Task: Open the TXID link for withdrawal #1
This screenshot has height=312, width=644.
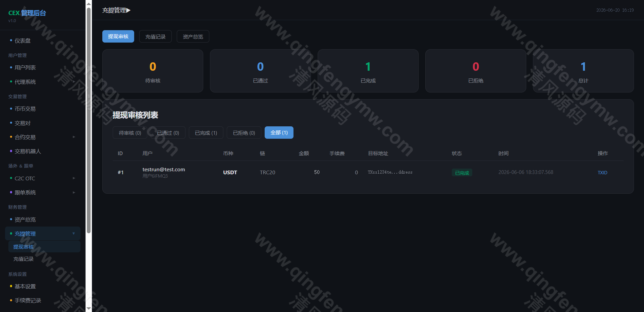Action: click(602, 173)
